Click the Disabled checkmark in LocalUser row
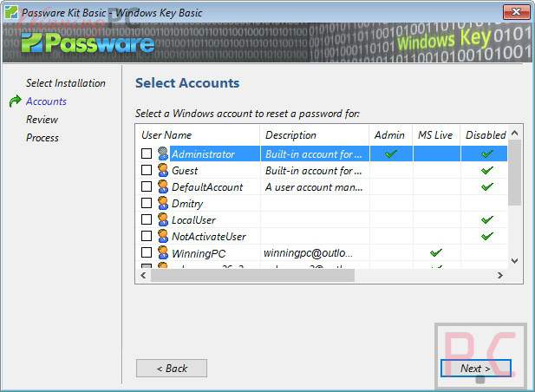Viewport: 535px width, 392px height. [487, 219]
